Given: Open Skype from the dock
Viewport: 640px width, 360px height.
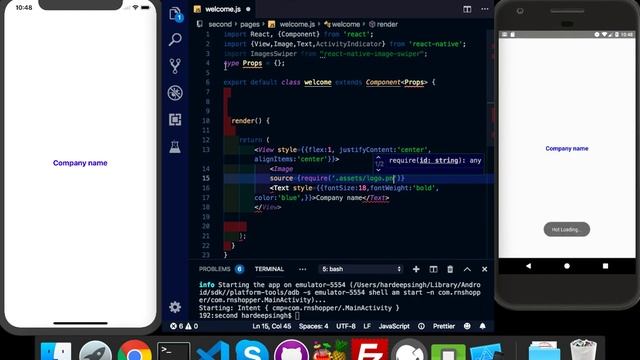Looking at the screenshot, I should (x=252, y=350).
